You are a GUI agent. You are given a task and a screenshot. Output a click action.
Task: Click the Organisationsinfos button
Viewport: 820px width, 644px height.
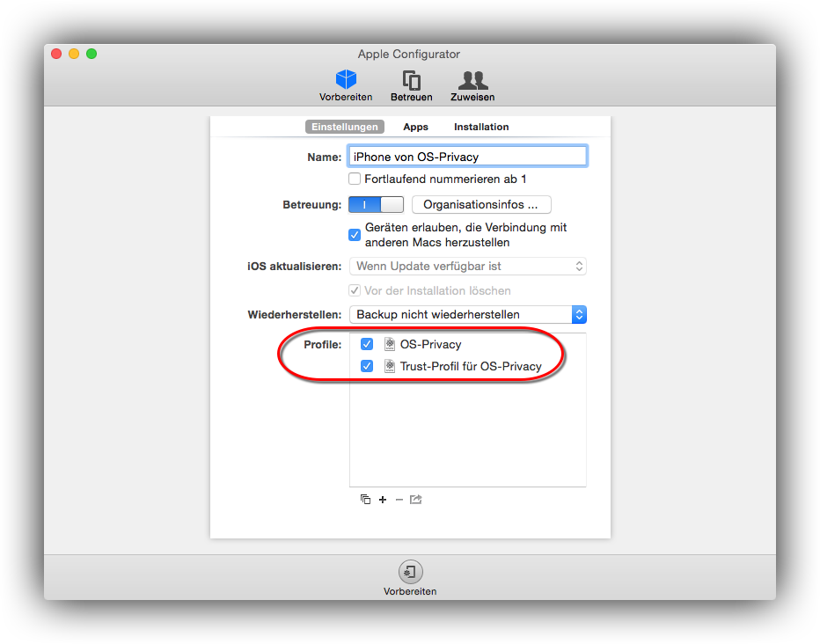pyautogui.click(x=481, y=204)
